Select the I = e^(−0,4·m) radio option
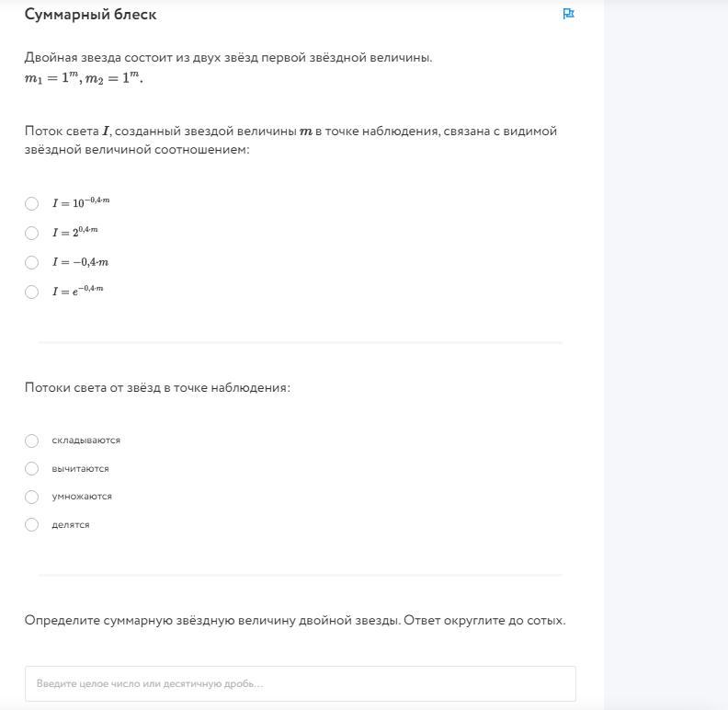This screenshot has width=728, height=710. (x=32, y=292)
